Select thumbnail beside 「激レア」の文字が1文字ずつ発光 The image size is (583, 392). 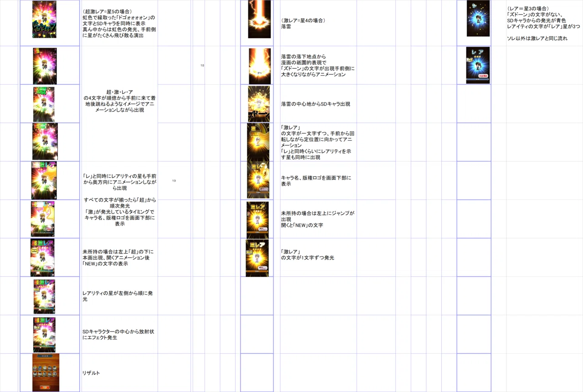pyautogui.click(x=257, y=258)
